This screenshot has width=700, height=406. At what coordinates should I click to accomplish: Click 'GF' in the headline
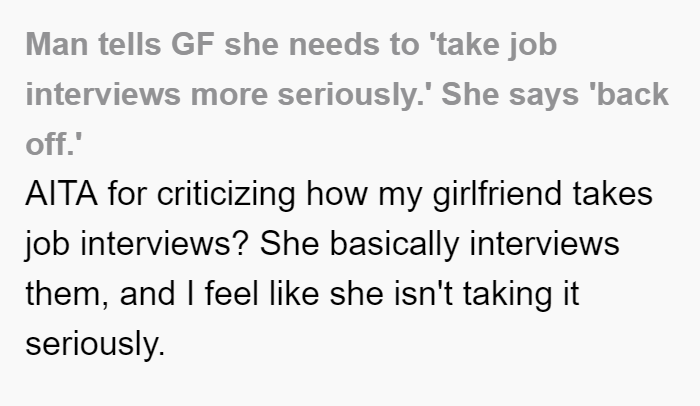tap(192, 45)
